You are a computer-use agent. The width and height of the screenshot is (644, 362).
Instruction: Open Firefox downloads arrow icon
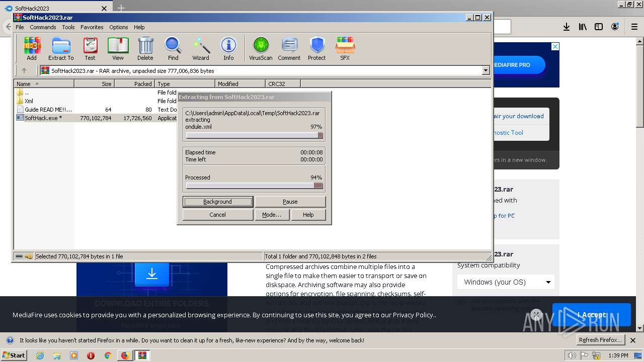coord(567,27)
